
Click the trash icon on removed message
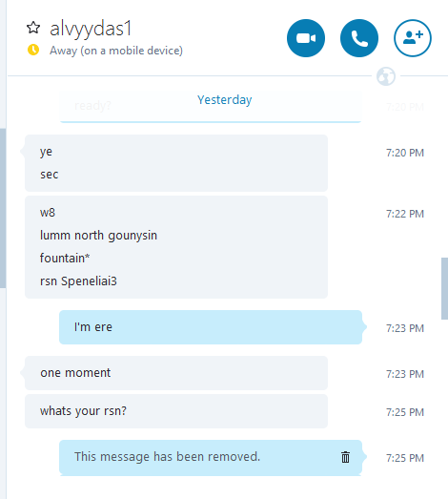[346, 457]
